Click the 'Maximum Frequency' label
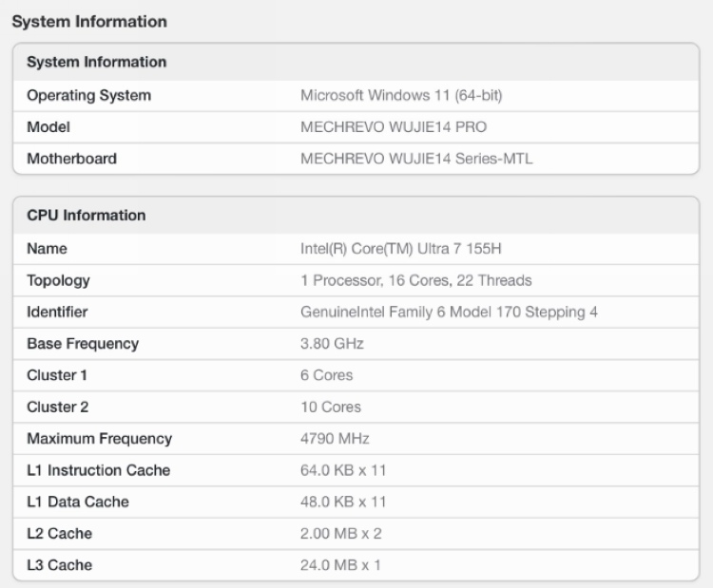Image resolution: width=713 pixels, height=588 pixels. 100,439
